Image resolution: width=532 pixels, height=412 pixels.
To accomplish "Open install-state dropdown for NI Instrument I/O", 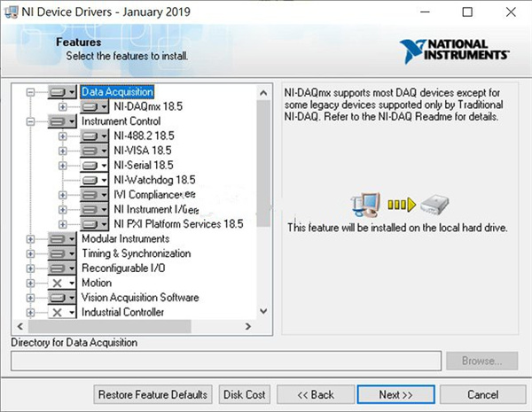I will click(x=94, y=210).
